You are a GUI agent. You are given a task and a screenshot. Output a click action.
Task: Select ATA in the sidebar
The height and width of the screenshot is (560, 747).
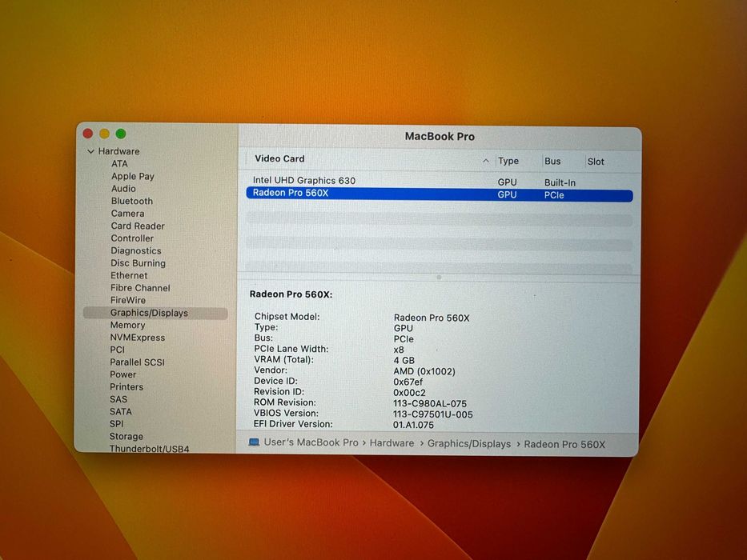(119, 164)
